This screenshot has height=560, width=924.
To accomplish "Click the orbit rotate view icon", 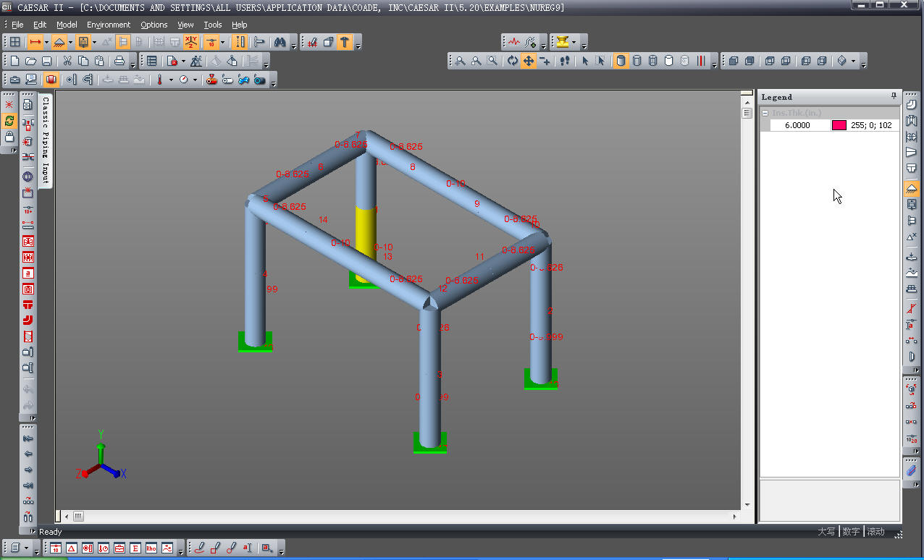I will pyautogui.click(x=513, y=61).
